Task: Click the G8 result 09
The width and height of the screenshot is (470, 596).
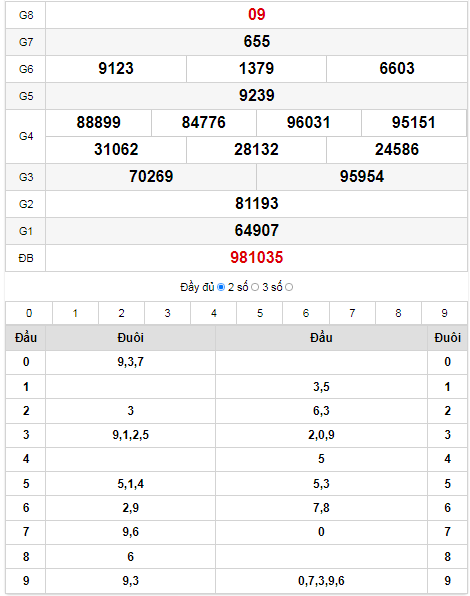Action: [256, 14]
